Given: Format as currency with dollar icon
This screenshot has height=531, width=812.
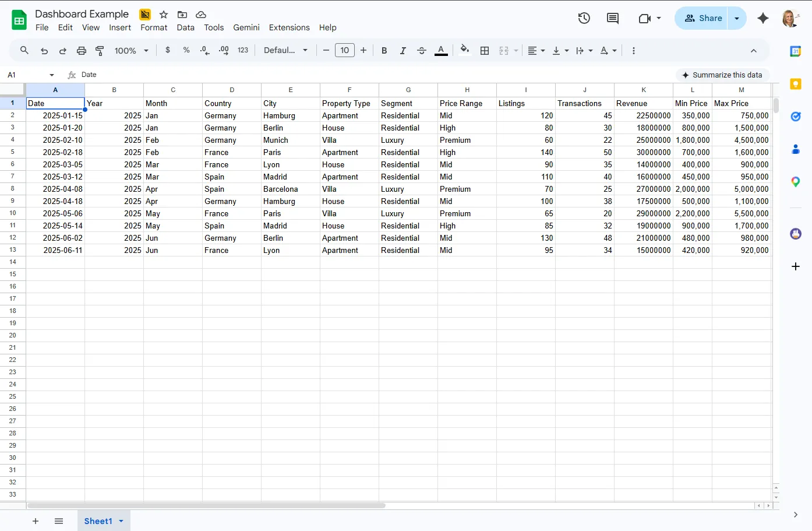Looking at the screenshot, I should click(168, 50).
